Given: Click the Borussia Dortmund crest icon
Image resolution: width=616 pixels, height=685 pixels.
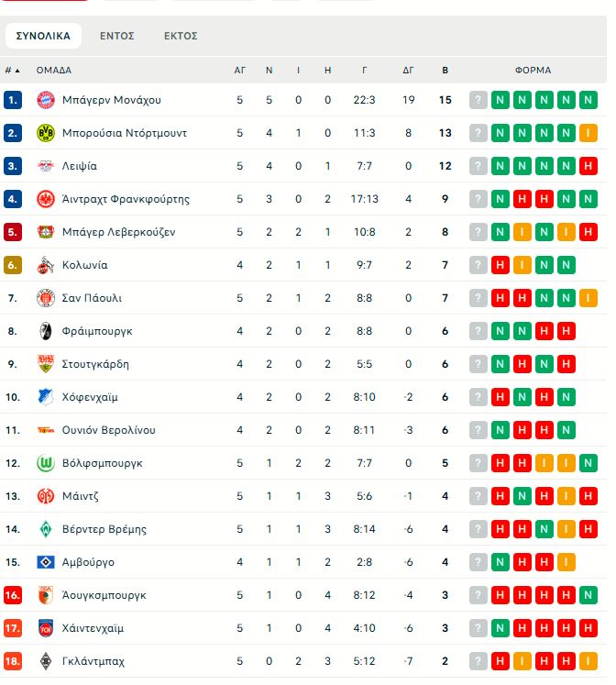Looking at the screenshot, I should click(x=46, y=133).
